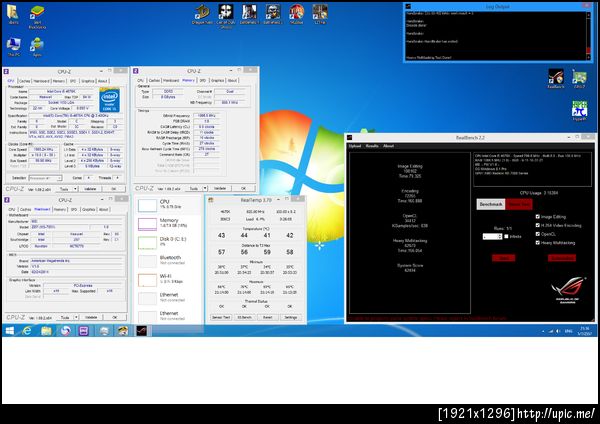Select Bluetooth entry in Task Manager list
The image size is (600, 424).
[172, 261]
